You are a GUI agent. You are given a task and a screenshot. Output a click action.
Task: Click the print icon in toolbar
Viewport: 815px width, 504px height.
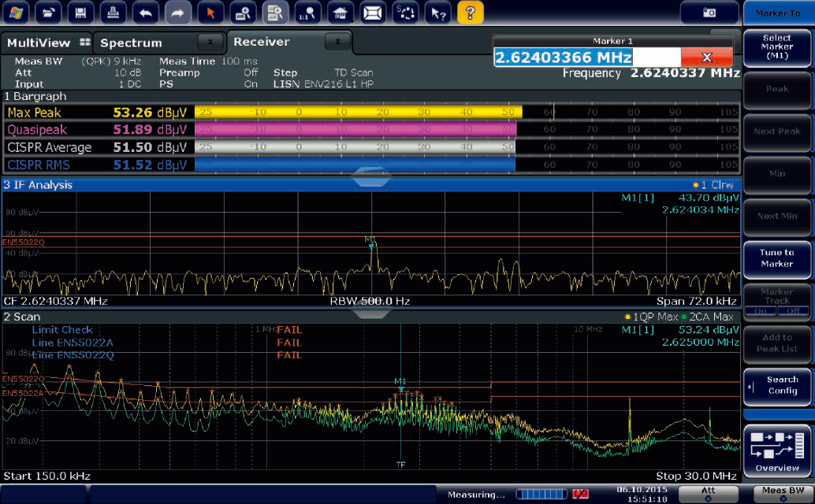click(113, 12)
